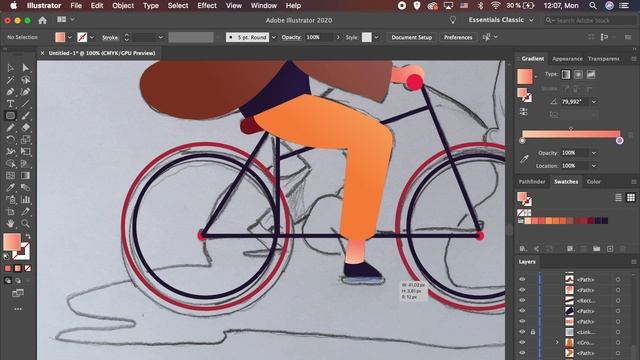Expand the <Gro...> group in Layers

coord(557,342)
